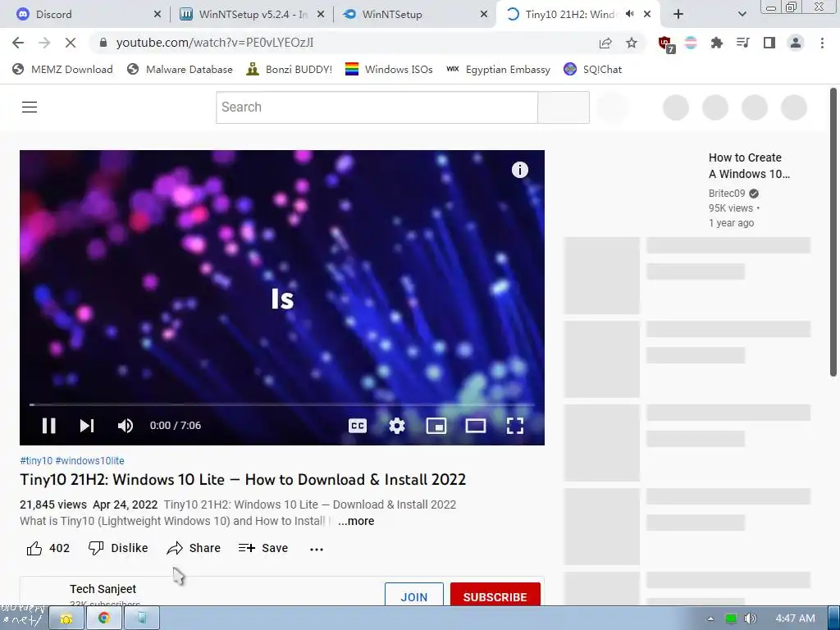The width and height of the screenshot is (840, 630).
Task: Open the YouTube hamburger guide menu
Action: point(30,107)
